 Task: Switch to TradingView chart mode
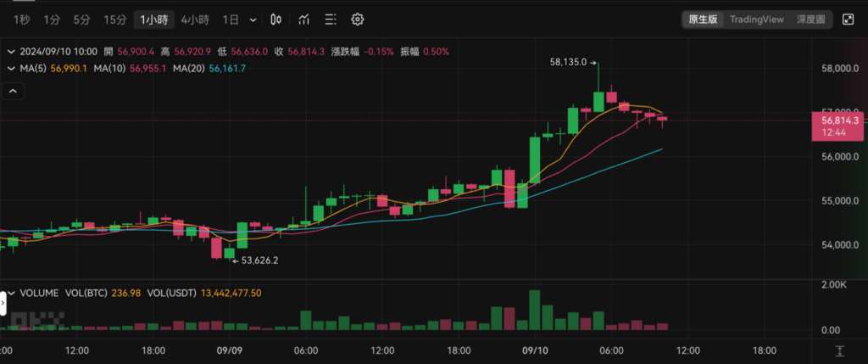pos(757,20)
